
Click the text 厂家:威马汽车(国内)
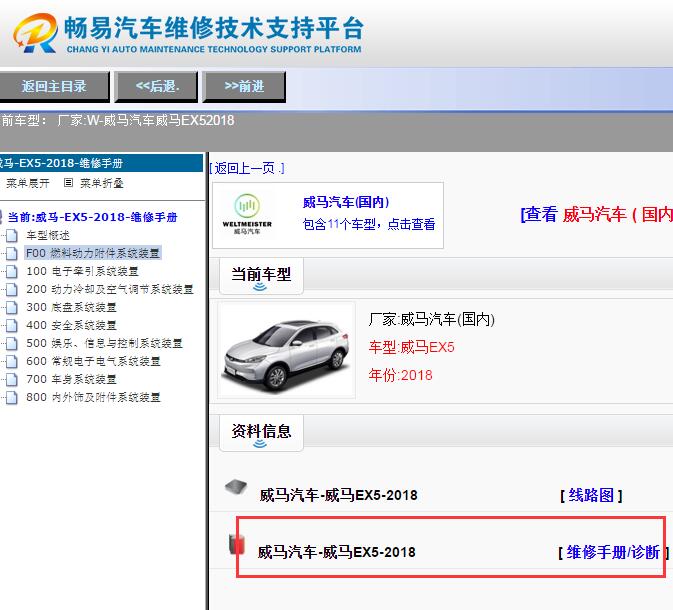(431, 319)
